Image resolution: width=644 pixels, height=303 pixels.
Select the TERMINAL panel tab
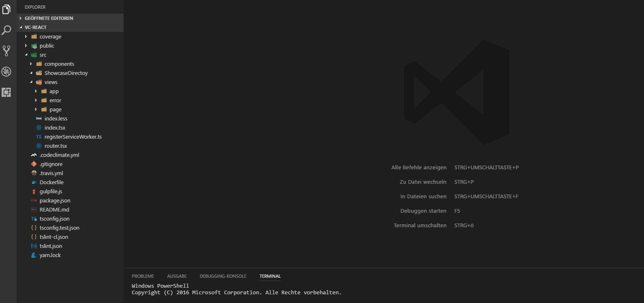click(x=270, y=276)
